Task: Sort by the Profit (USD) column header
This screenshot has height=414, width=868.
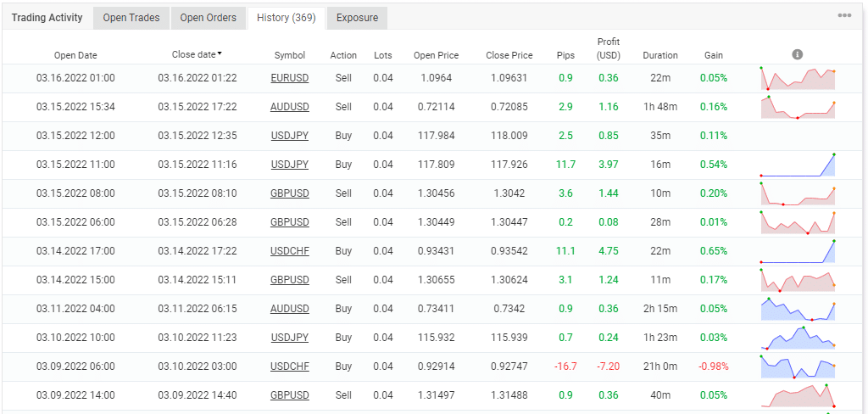Action: pyautogui.click(x=608, y=48)
